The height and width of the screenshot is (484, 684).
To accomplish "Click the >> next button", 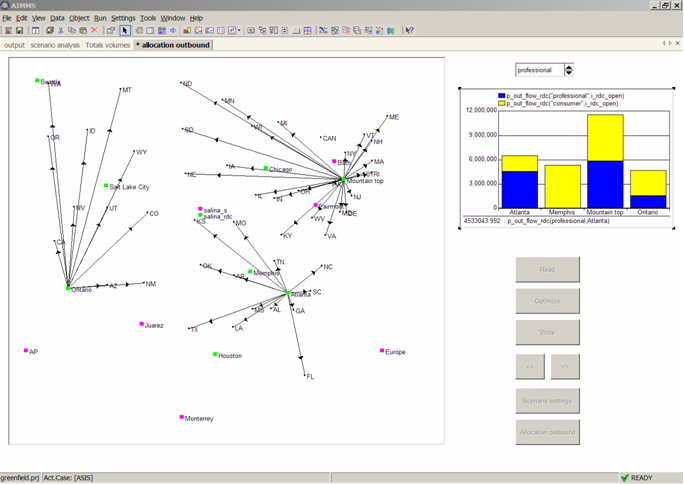I will tap(565, 367).
